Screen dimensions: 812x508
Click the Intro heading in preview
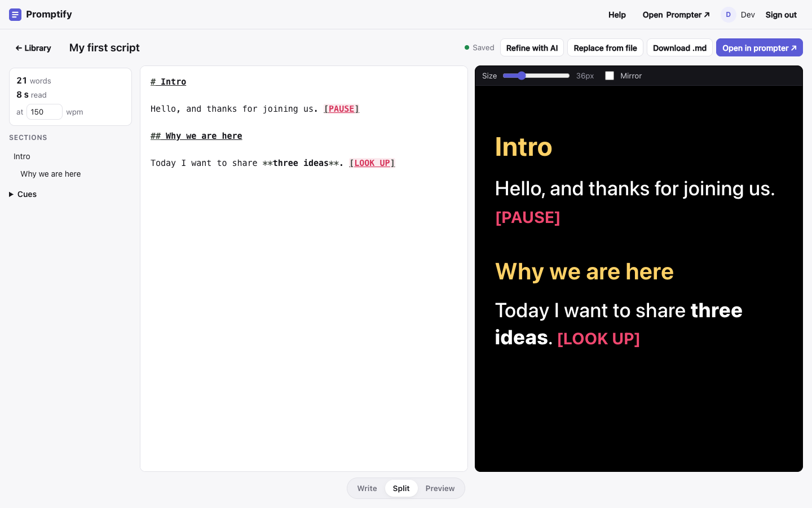coord(523,147)
